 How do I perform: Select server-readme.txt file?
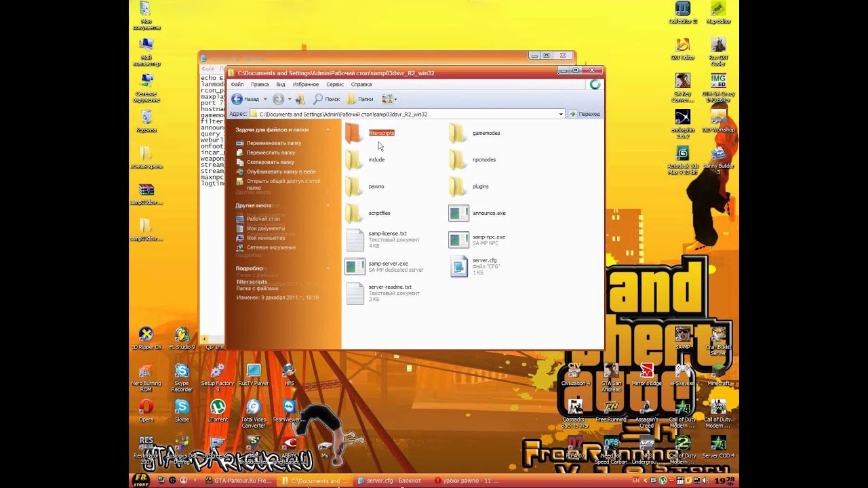pos(383,293)
